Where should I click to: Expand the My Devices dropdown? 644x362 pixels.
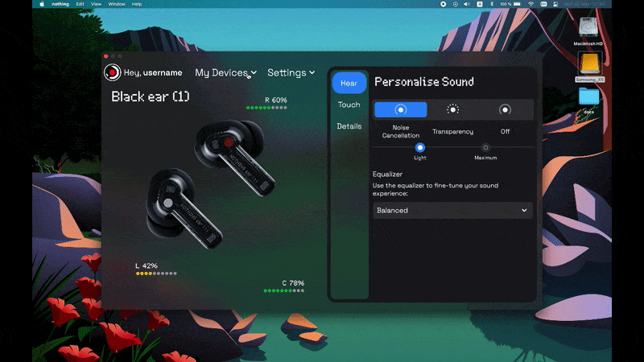[x=225, y=72]
